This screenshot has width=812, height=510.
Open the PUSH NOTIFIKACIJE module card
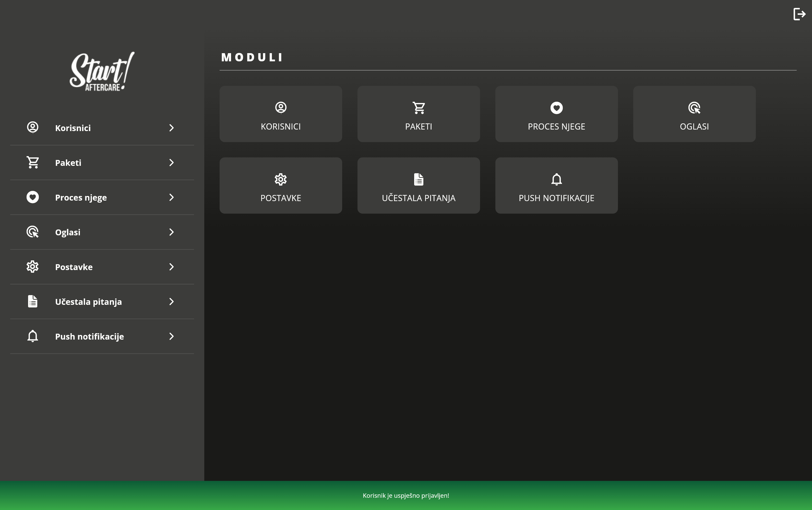(x=556, y=186)
